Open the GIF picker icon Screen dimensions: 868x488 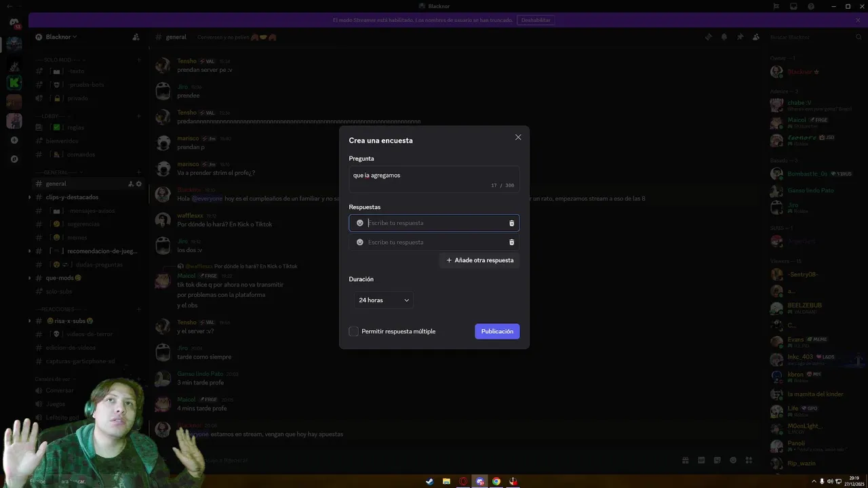coord(701,460)
